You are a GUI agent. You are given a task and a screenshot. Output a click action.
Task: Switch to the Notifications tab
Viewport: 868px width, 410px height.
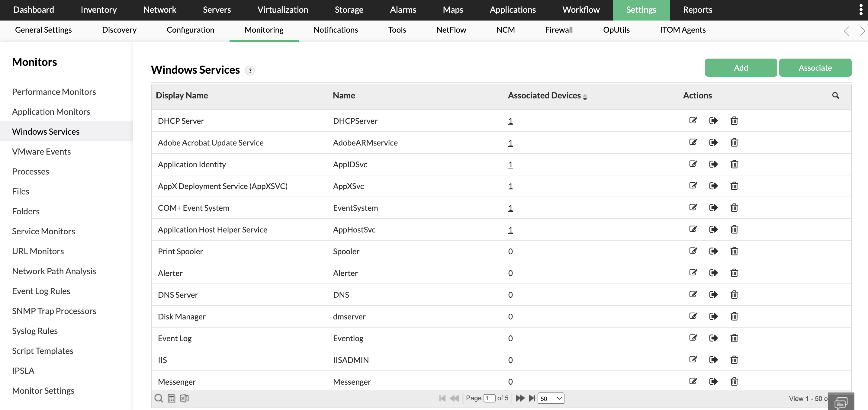336,30
